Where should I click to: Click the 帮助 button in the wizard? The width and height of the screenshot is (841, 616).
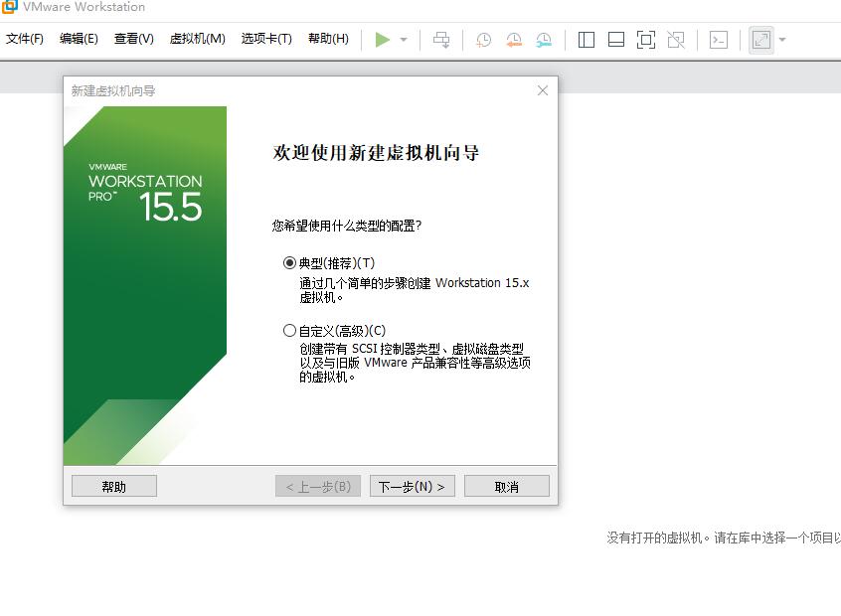pyautogui.click(x=114, y=486)
